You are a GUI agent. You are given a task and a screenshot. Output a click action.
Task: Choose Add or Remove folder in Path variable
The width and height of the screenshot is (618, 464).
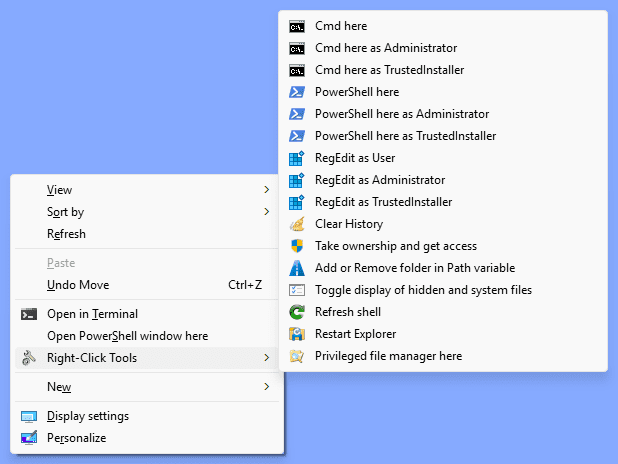point(415,268)
